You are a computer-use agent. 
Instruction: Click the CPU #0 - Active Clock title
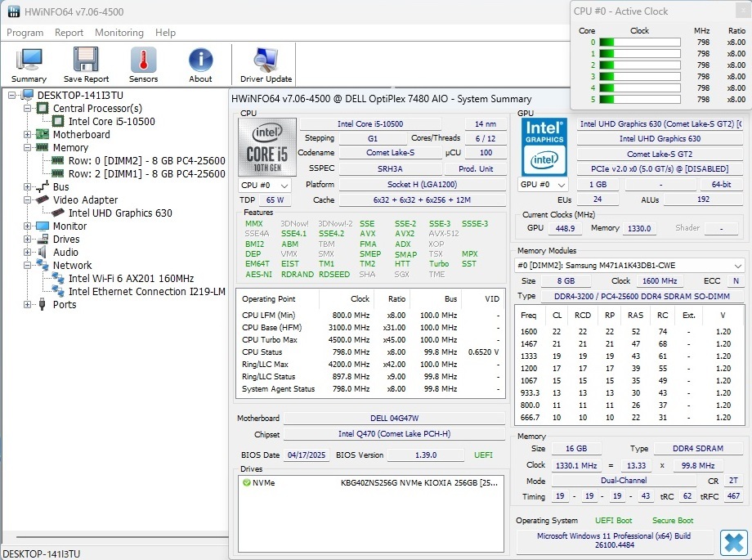[x=620, y=11]
